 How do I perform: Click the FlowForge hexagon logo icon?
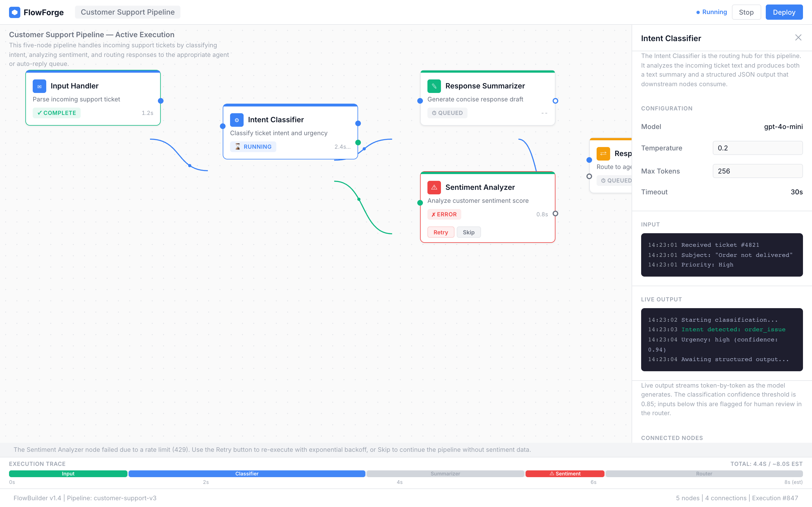(x=14, y=12)
